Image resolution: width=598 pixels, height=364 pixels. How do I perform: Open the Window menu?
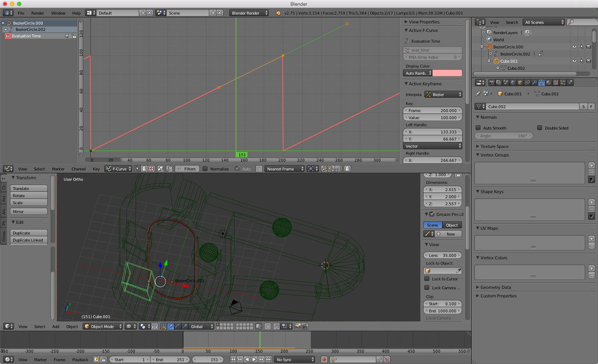pyautogui.click(x=58, y=12)
